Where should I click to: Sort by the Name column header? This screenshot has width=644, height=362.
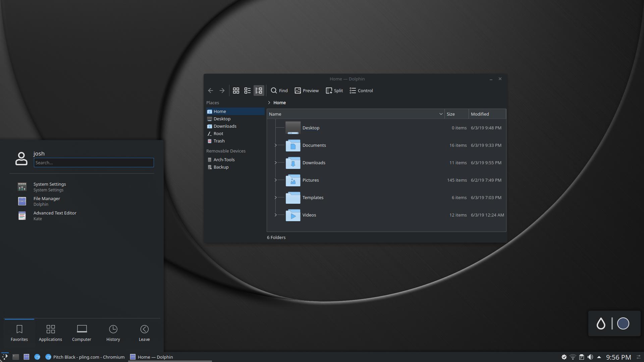[x=356, y=114]
